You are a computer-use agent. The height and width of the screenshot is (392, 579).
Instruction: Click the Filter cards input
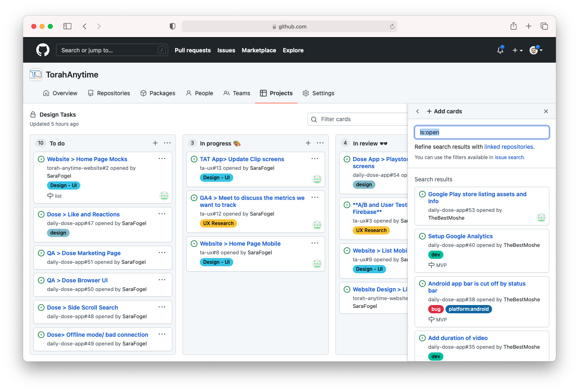(358, 119)
